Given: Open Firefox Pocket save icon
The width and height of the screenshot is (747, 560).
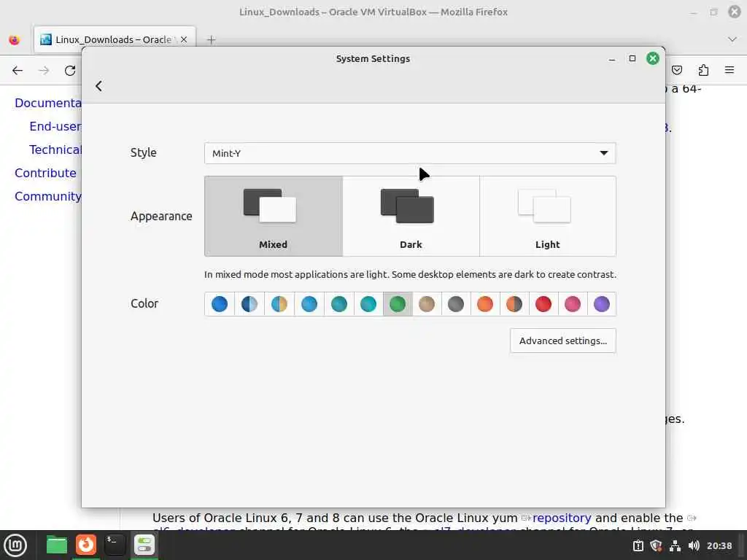Looking at the screenshot, I should click(677, 71).
